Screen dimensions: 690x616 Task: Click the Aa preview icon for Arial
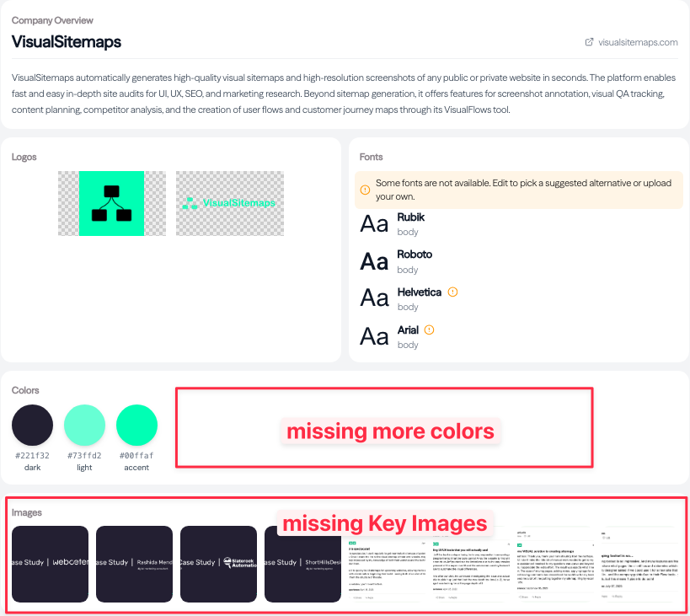pos(373,336)
